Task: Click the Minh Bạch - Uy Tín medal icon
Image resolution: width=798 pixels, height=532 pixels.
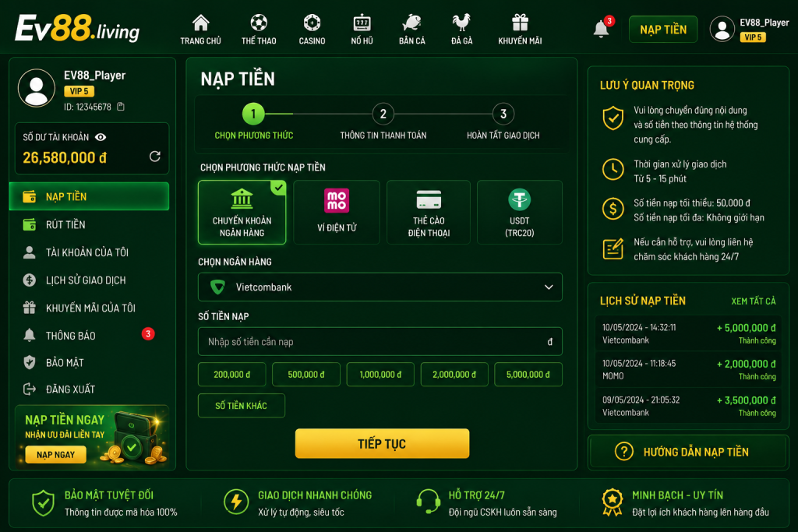Action: 613,503
